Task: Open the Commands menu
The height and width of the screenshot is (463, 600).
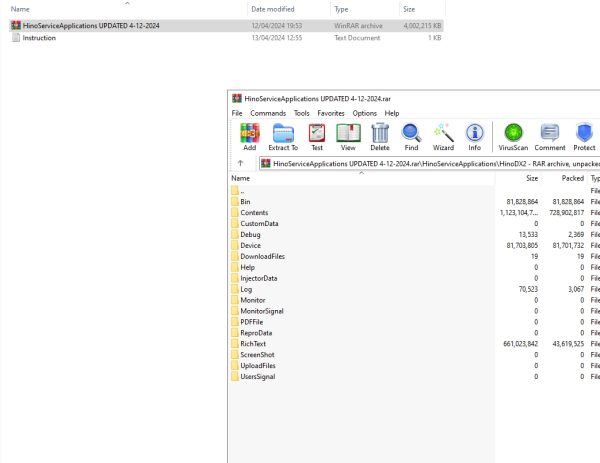Action: click(268, 113)
